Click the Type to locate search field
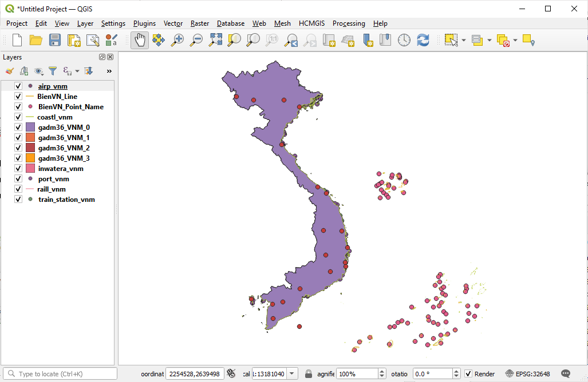Image resolution: width=588 pixels, height=382 pixels. (60, 374)
